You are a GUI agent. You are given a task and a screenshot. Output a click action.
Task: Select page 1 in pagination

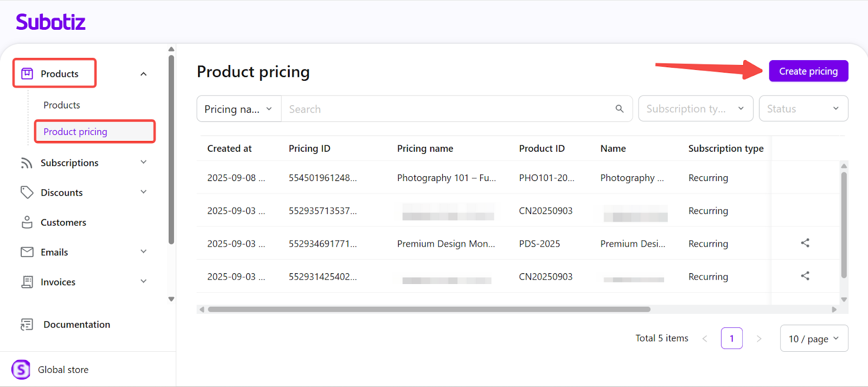tap(731, 339)
